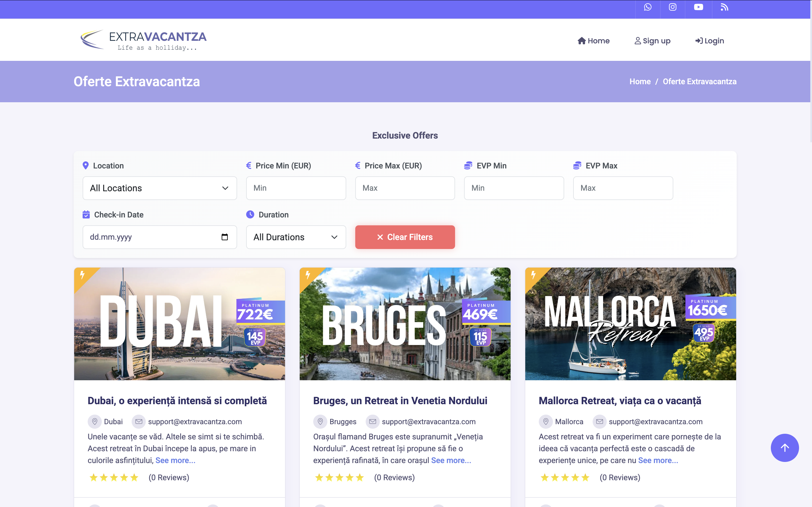Open the WhatsApp icon in top bar

648,7
